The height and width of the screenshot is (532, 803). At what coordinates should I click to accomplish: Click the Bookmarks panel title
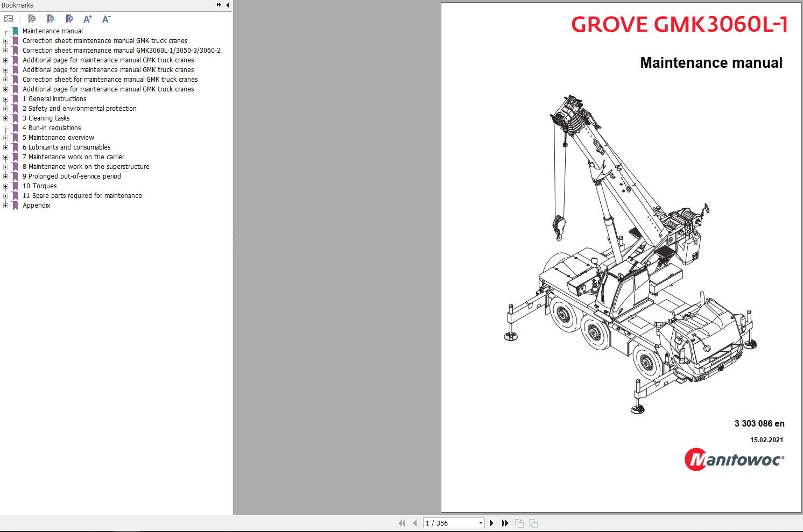click(17, 5)
